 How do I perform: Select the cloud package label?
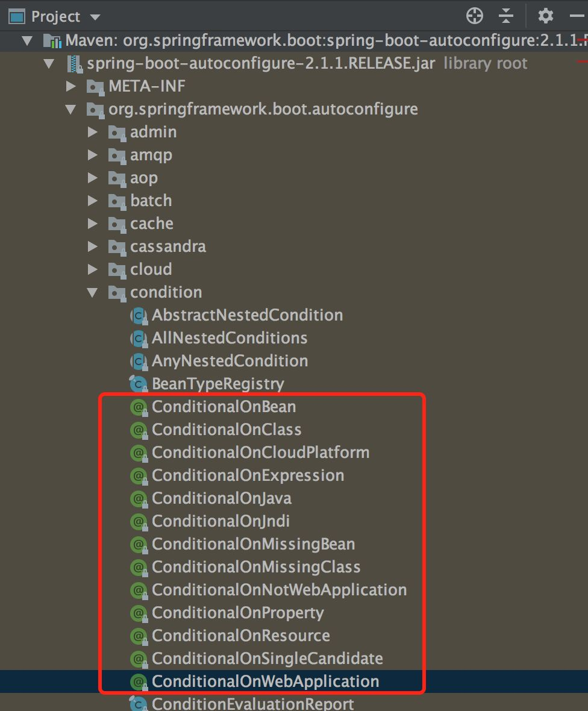(151, 269)
